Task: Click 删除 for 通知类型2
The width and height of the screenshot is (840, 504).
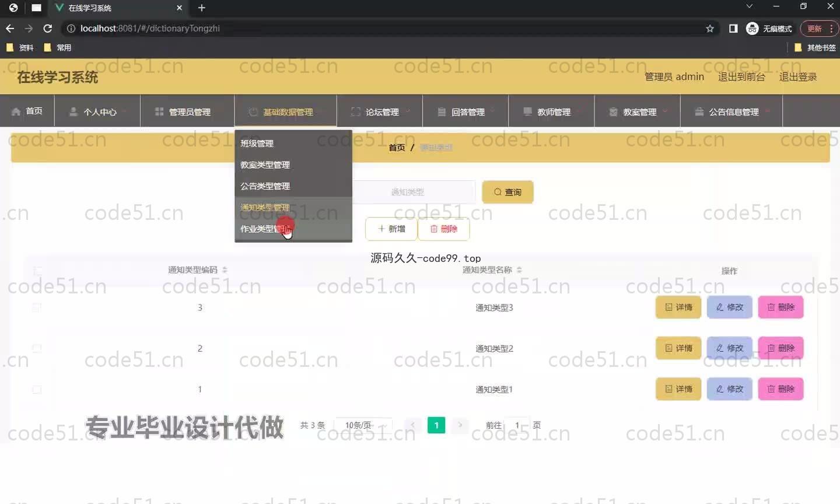Action: point(780,348)
